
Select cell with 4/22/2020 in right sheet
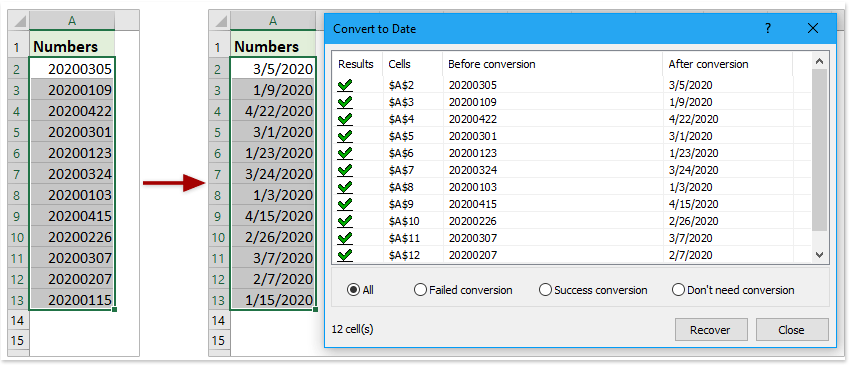pos(273,111)
